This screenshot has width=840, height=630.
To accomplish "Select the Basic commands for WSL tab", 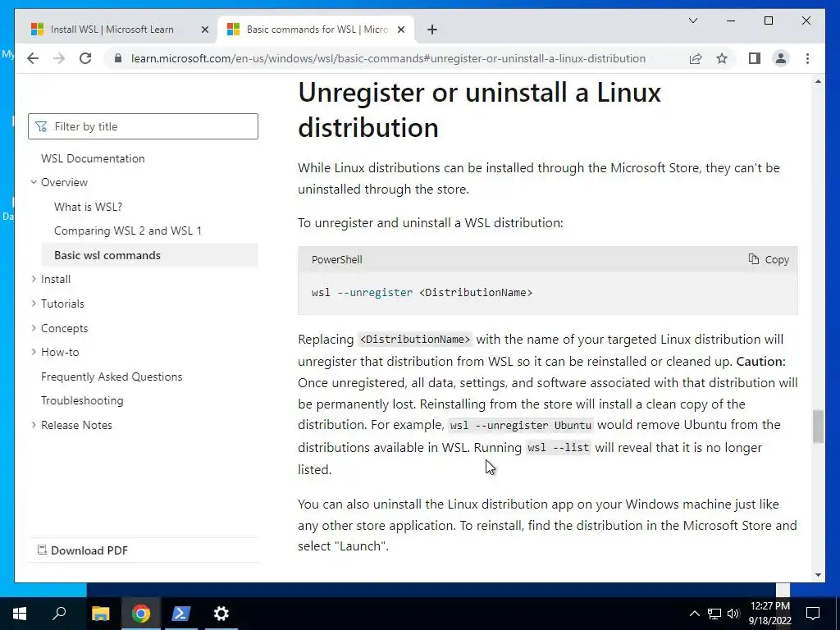I will (315, 30).
